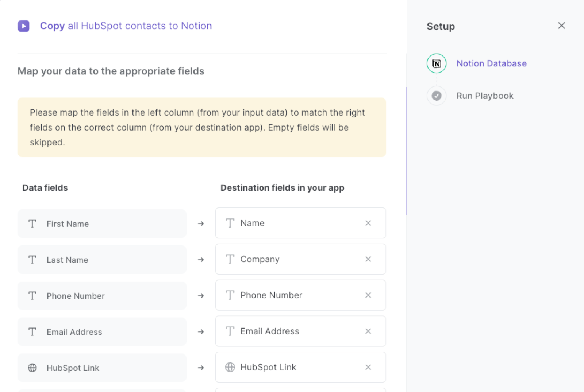This screenshot has width=584, height=392.
Task: Clear the Name destination mapping
Action: coord(368,223)
